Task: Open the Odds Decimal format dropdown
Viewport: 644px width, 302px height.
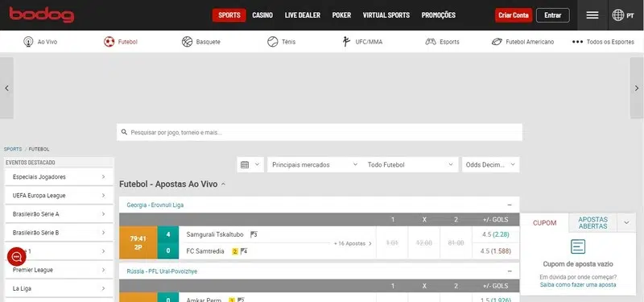Action: point(490,165)
